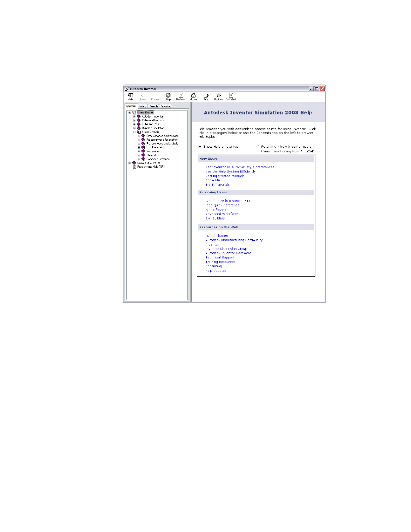
Task: Open Autodesk Manufacturing Community link
Action: (x=234, y=240)
